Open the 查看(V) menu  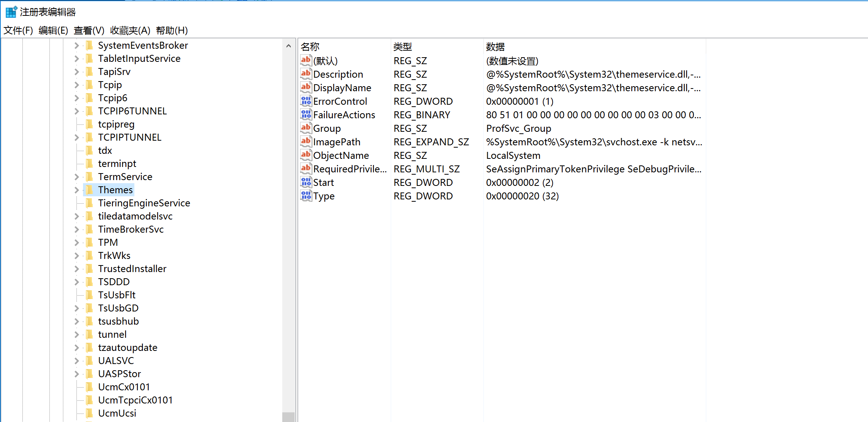(x=89, y=31)
